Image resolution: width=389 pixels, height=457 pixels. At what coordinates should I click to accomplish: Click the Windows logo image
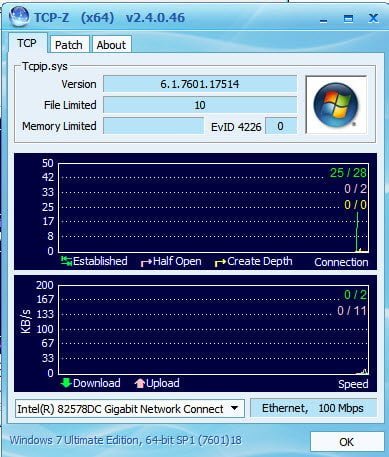(336, 105)
